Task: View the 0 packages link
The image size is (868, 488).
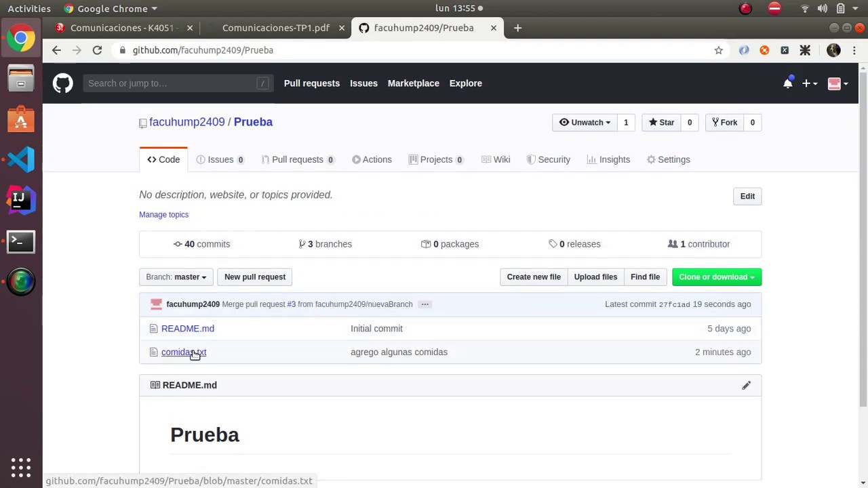Action: point(450,244)
